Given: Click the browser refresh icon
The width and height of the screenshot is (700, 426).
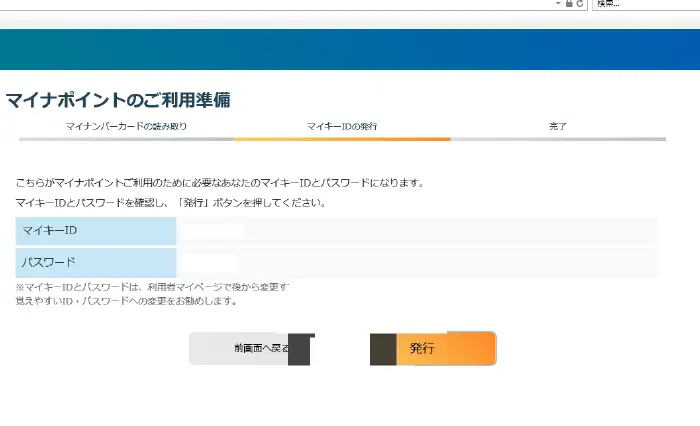Looking at the screenshot, I should click(x=579, y=4).
